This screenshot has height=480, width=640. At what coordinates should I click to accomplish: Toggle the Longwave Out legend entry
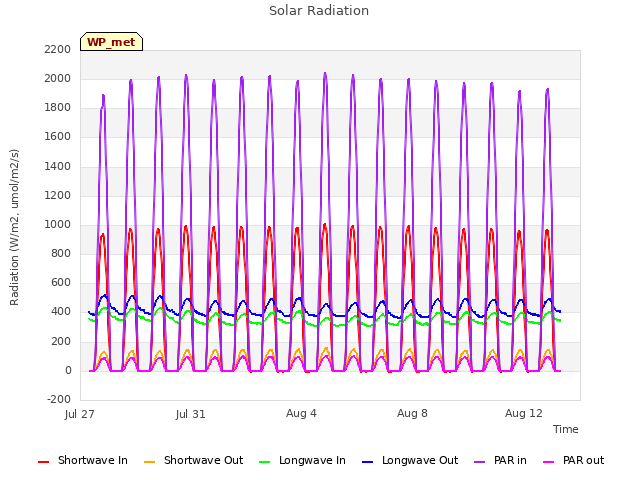[410, 460]
